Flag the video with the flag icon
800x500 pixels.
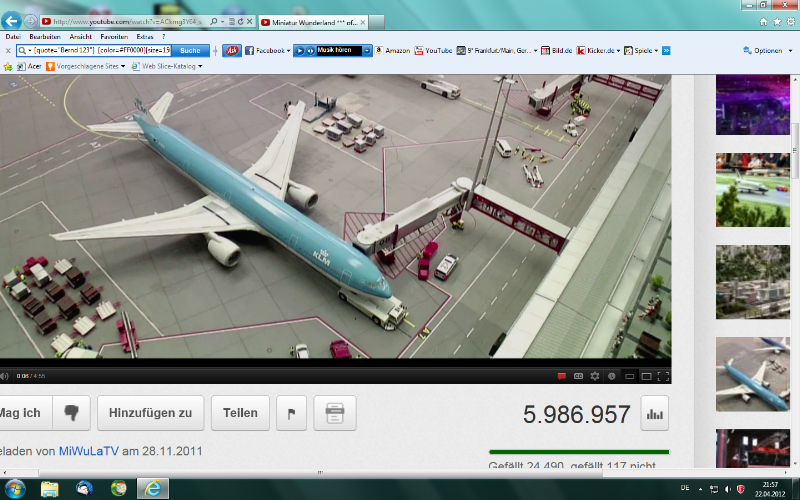pos(290,412)
